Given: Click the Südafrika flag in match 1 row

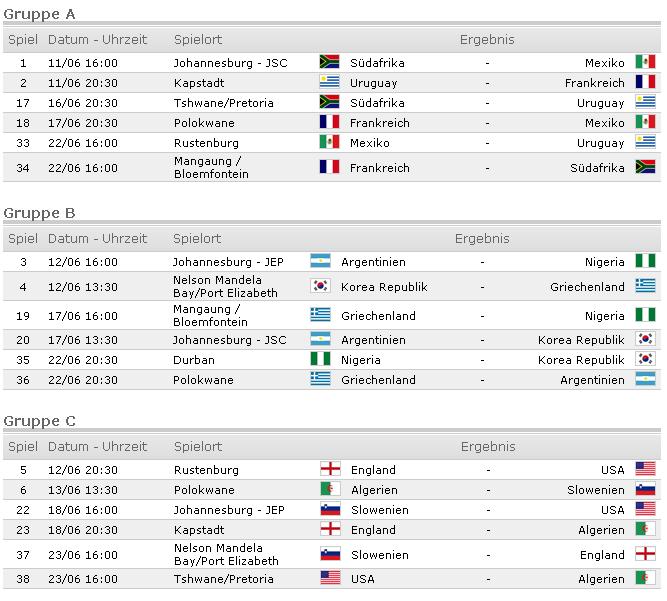Looking at the screenshot, I should (328, 63).
